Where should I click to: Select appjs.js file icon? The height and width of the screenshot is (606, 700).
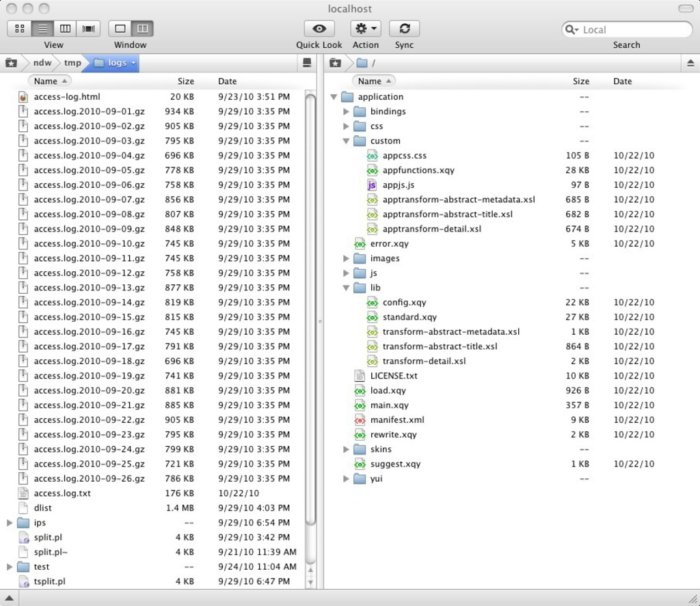pyautogui.click(x=372, y=184)
